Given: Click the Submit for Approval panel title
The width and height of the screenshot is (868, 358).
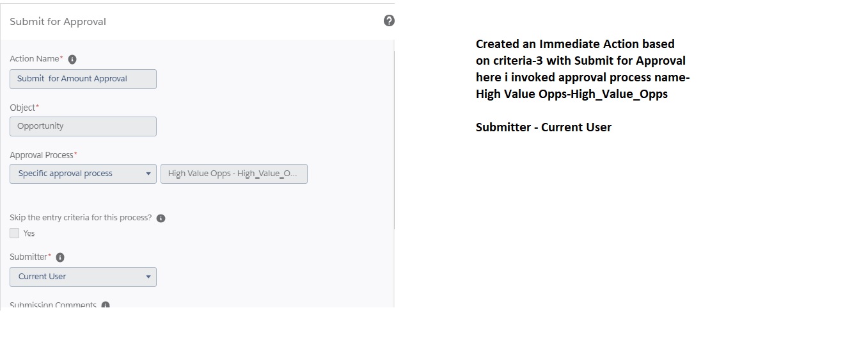Looking at the screenshot, I should [58, 22].
